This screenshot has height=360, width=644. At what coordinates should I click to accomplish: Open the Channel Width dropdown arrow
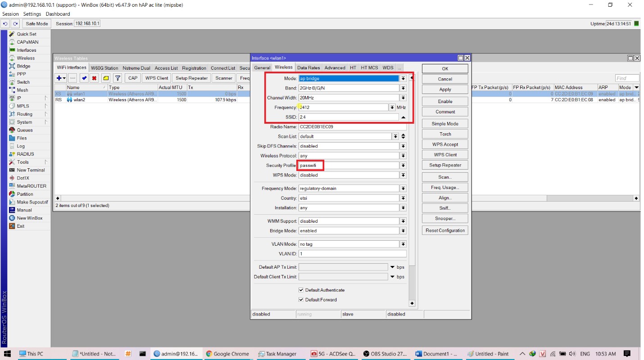coord(403,98)
